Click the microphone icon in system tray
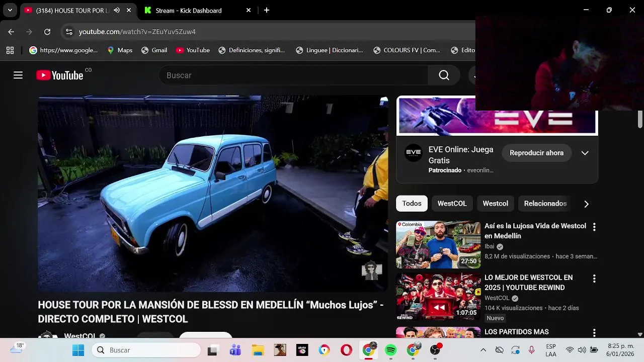The image size is (644, 362). tap(531, 350)
